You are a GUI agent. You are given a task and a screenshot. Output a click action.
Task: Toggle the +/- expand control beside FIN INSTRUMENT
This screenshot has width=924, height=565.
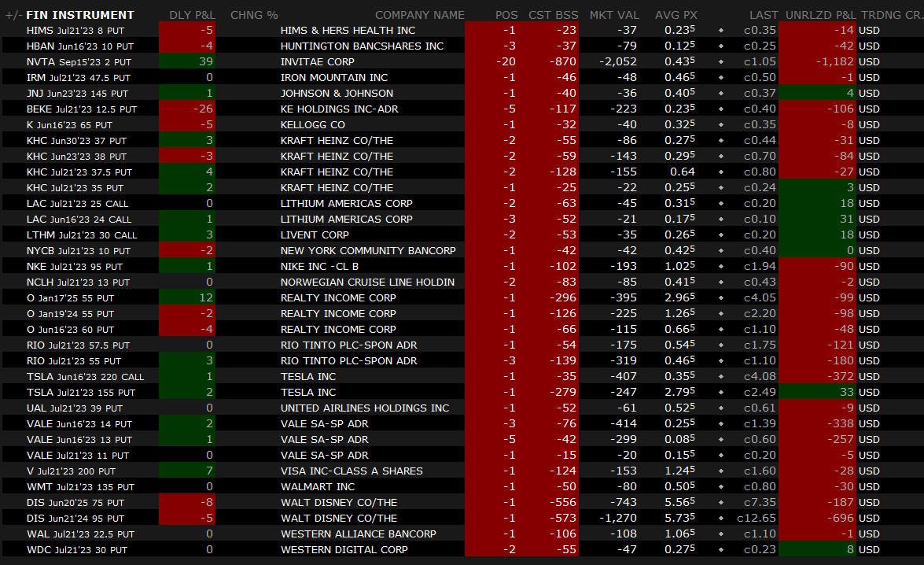[x=13, y=15]
